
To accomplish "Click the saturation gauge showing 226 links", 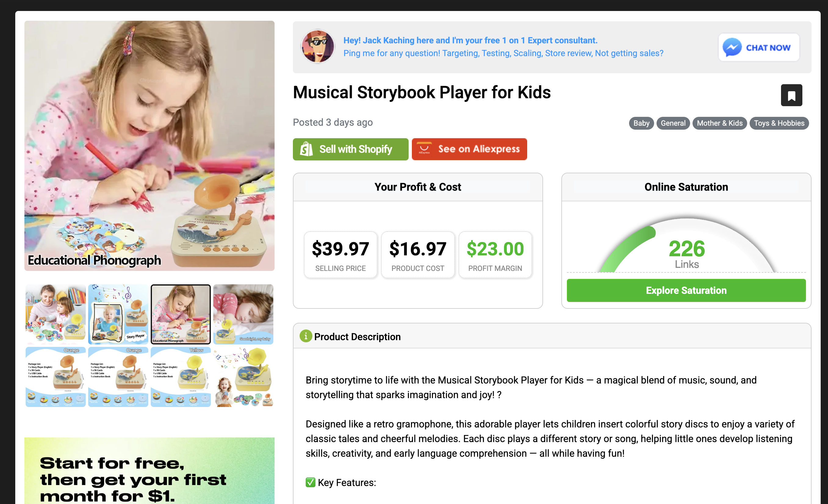I will [x=686, y=247].
